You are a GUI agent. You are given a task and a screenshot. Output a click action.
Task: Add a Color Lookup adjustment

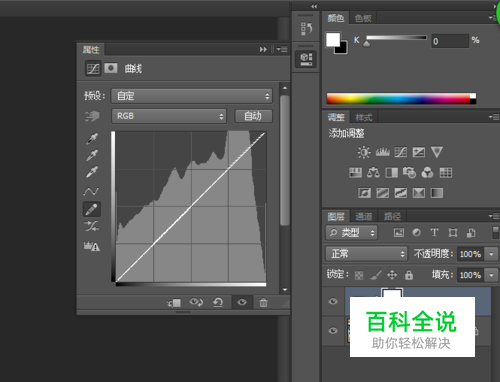point(446,173)
